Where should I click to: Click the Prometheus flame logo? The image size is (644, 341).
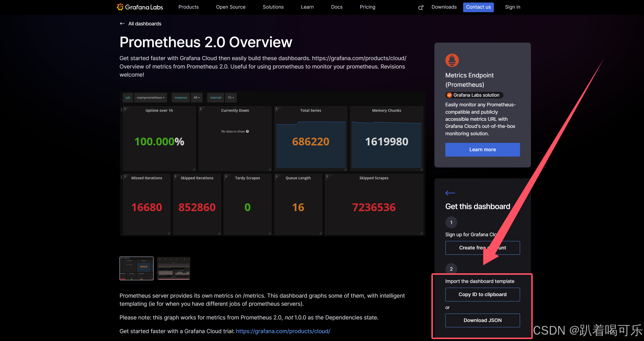pyautogui.click(x=452, y=60)
